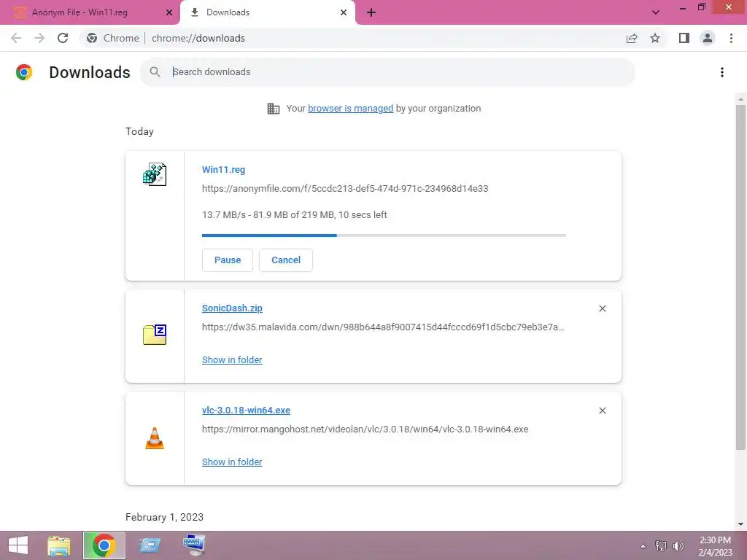747x560 pixels.
Task: Open File Explorer from the taskbar
Action: [x=59, y=545]
